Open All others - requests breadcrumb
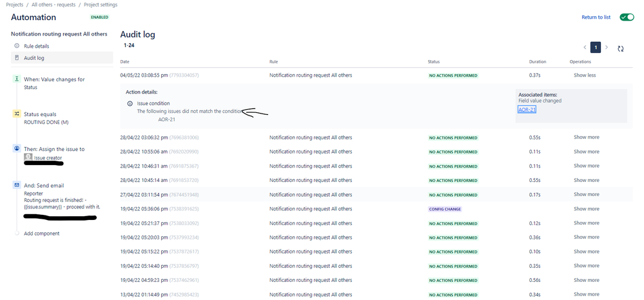Image resolution: width=644 pixels, height=300 pixels. click(x=54, y=5)
